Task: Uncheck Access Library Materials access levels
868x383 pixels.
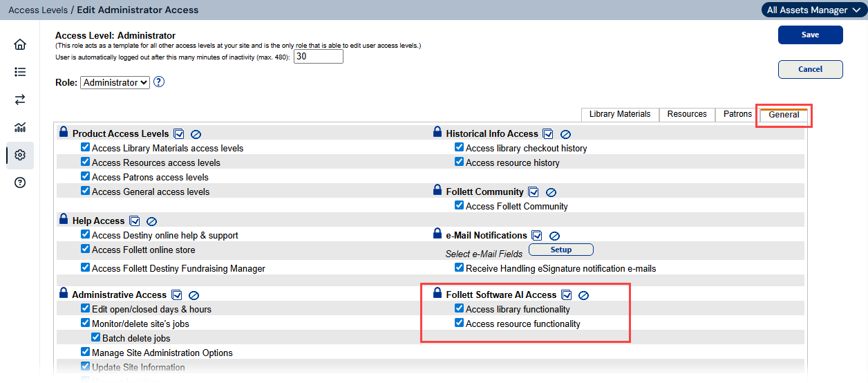Action: (x=85, y=147)
